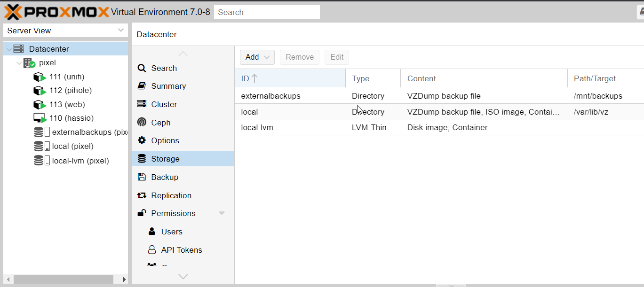Image resolution: width=644 pixels, height=287 pixels.
Task: Select 111 (unifi) tree label
Action: coord(67,77)
